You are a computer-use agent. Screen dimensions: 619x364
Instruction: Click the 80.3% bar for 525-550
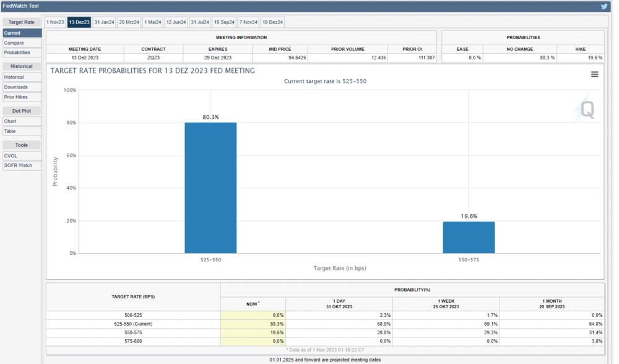point(210,188)
